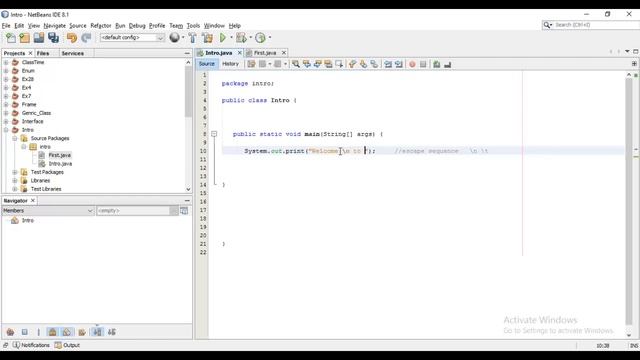Image resolution: width=640 pixels, height=360 pixels.
Task: Click the Undo toolbar icon
Action: 72,38
